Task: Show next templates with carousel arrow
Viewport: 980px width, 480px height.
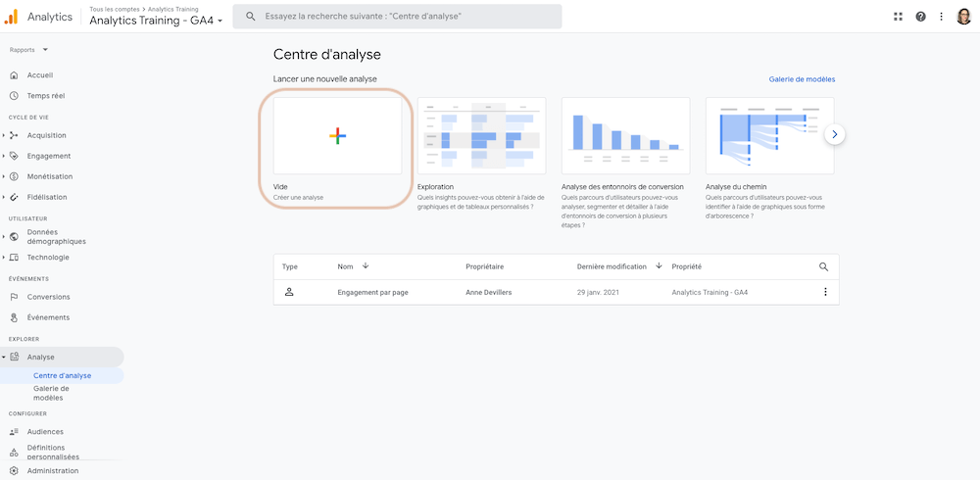Action: tap(835, 134)
